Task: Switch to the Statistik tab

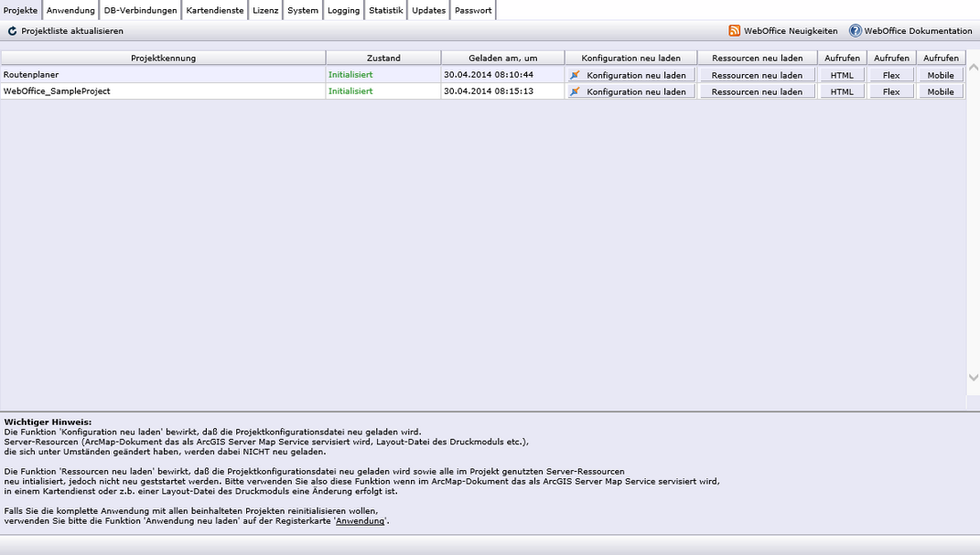Action: (386, 10)
